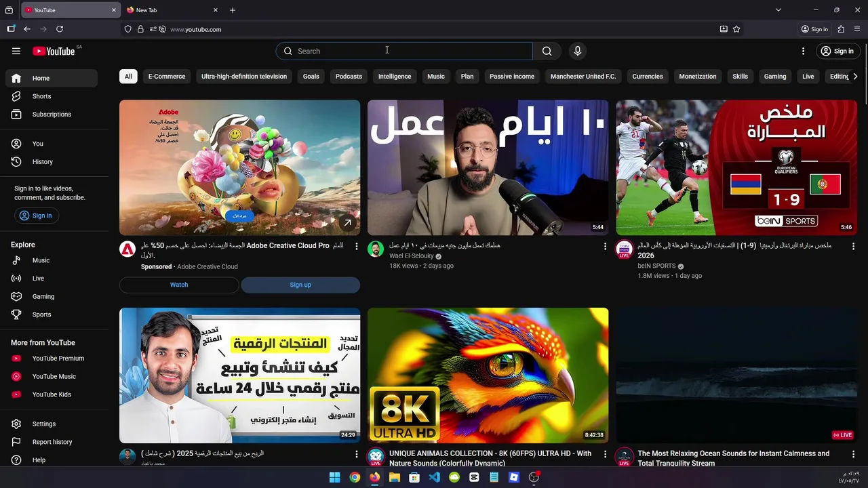Open Windows Start menu in taskbar
868x488 pixels.
click(x=335, y=477)
